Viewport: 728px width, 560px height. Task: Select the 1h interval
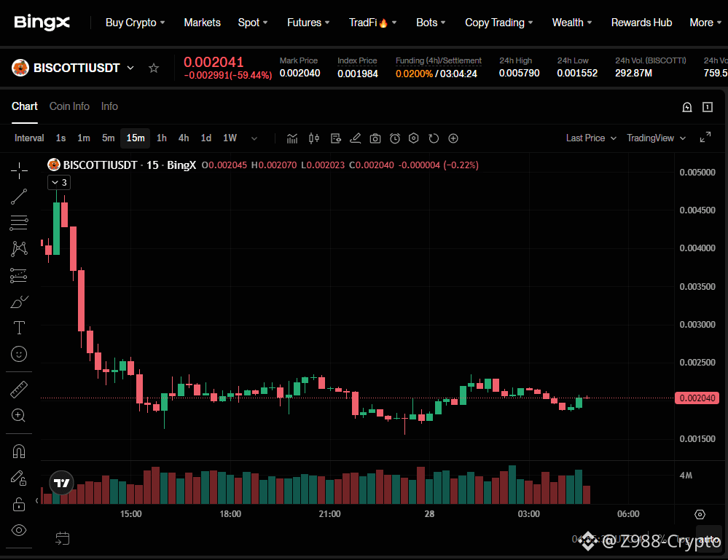point(162,138)
